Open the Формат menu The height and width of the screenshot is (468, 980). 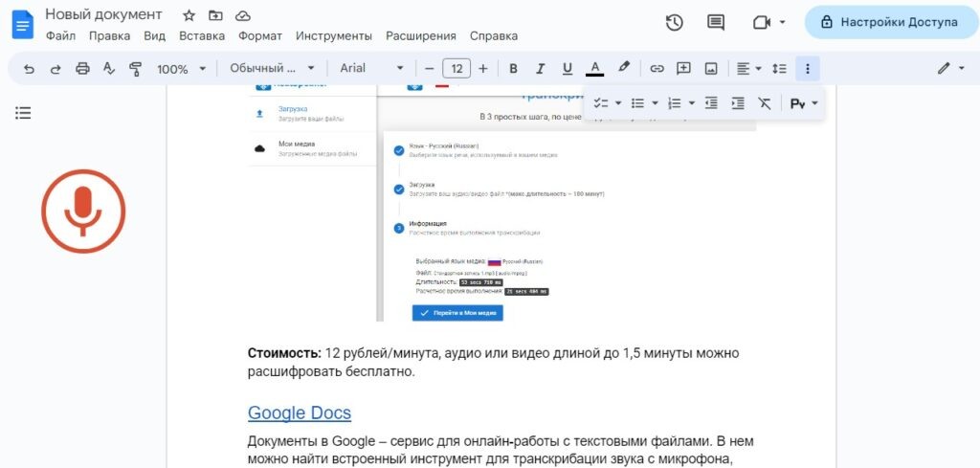click(x=260, y=35)
